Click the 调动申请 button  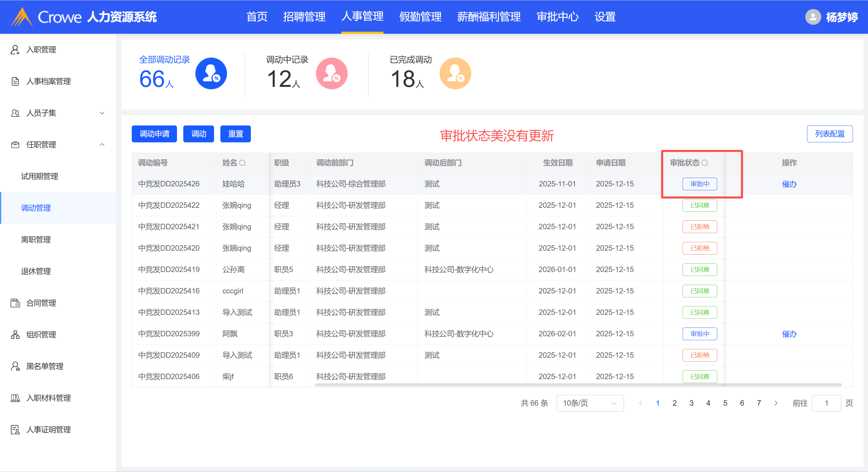[154, 134]
